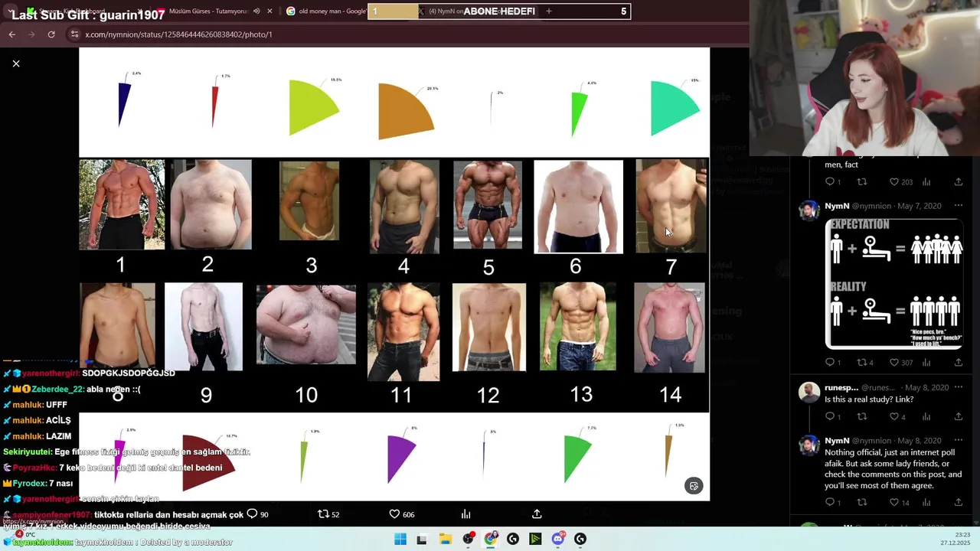Repost the Expectation image post with 4 reposts
The height and width of the screenshot is (551, 980).
pos(864,363)
